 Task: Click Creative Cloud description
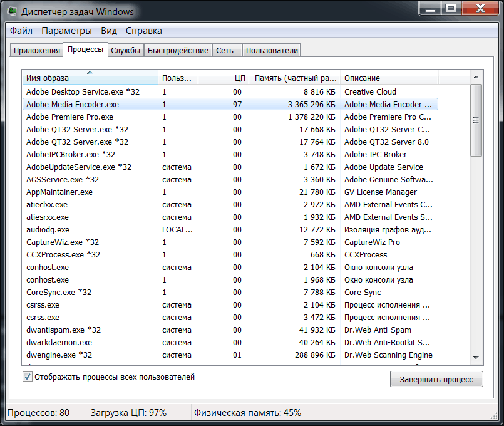[x=370, y=92]
